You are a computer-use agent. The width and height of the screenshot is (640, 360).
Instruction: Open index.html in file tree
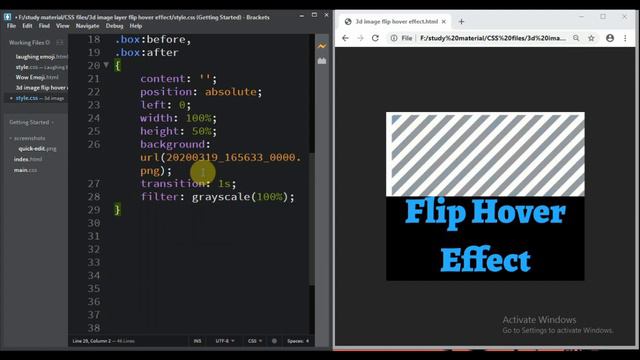(28, 159)
